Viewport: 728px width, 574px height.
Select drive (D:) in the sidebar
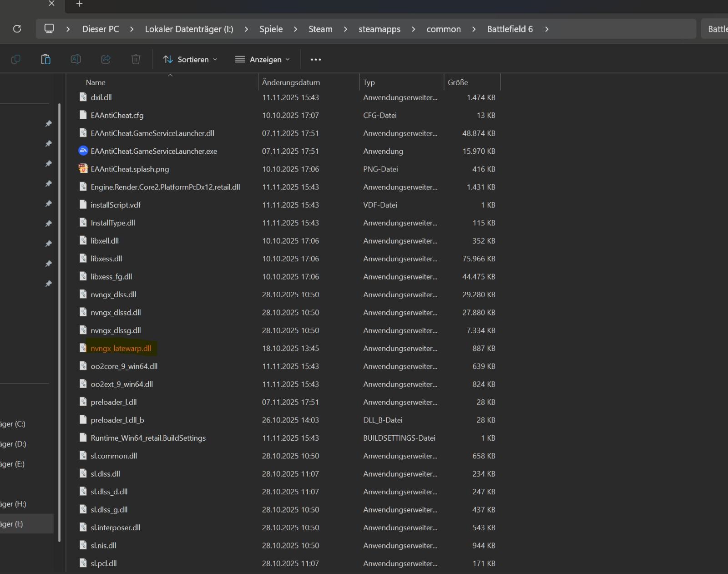(x=13, y=444)
